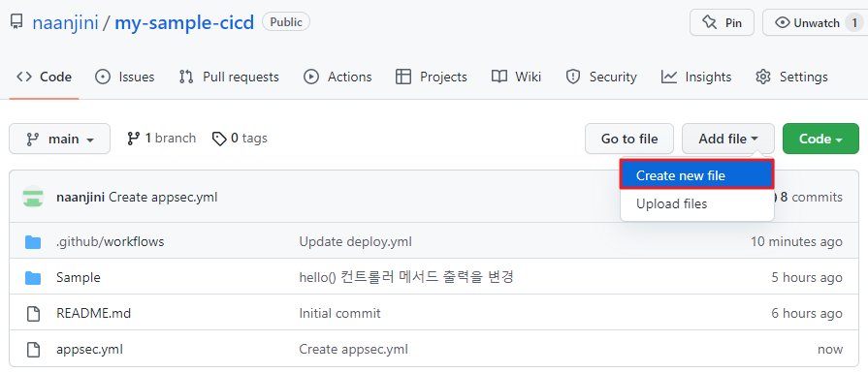Click the 10 minutes ago timestamp

click(796, 242)
